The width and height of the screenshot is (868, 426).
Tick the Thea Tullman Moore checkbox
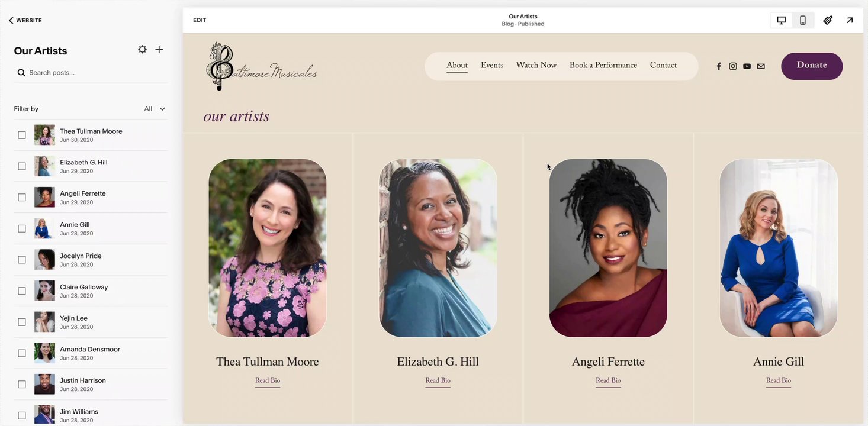point(22,135)
